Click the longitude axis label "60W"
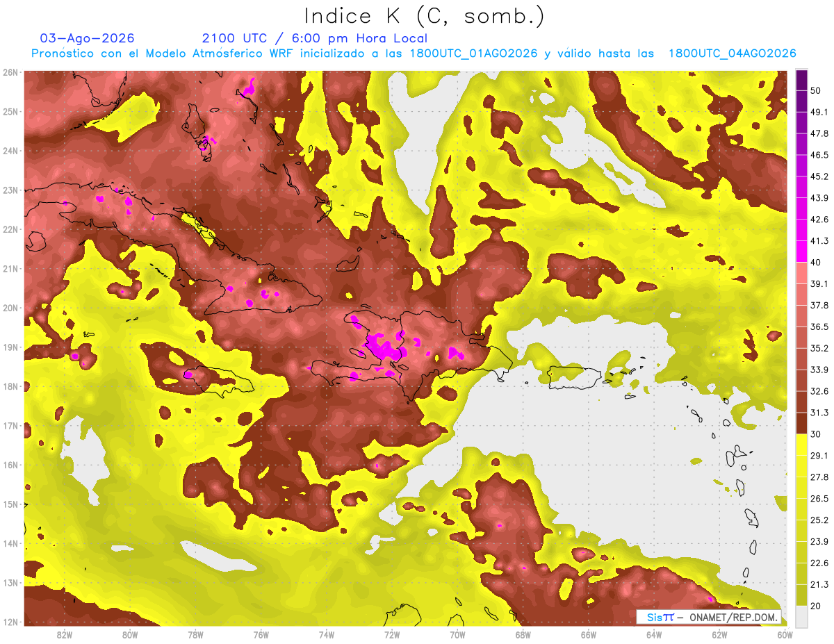834x644 pixels. (x=785, y=634)
